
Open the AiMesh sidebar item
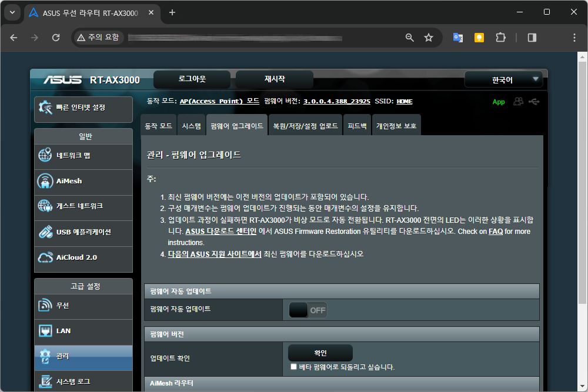83,181
